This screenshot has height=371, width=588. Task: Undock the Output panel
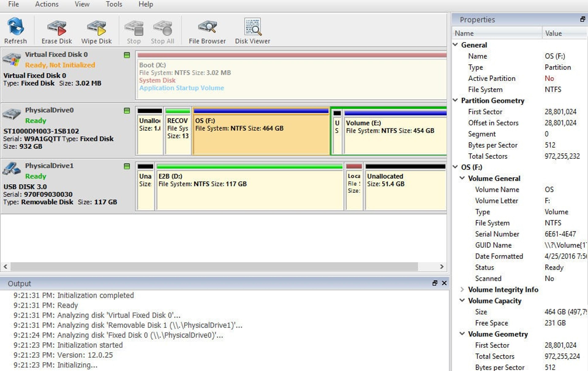(x=435, y=283)
